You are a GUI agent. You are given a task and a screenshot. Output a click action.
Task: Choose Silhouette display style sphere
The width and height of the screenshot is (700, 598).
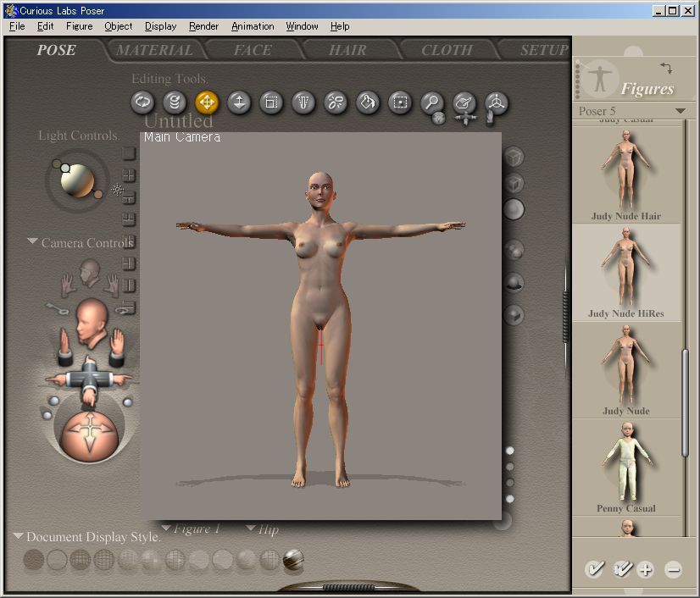coord(34,559)
